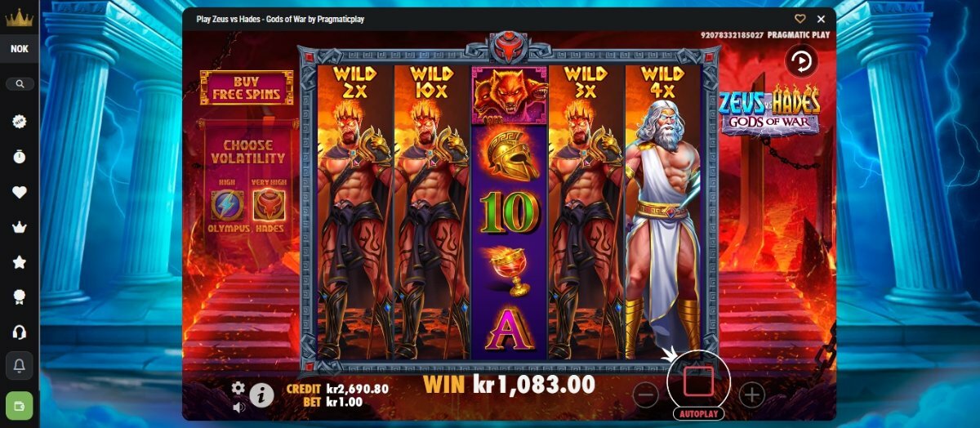The width and height of the screenshot is (980, 428).
Task: Mute the game sound speaker icon
Action: (238, 407)
